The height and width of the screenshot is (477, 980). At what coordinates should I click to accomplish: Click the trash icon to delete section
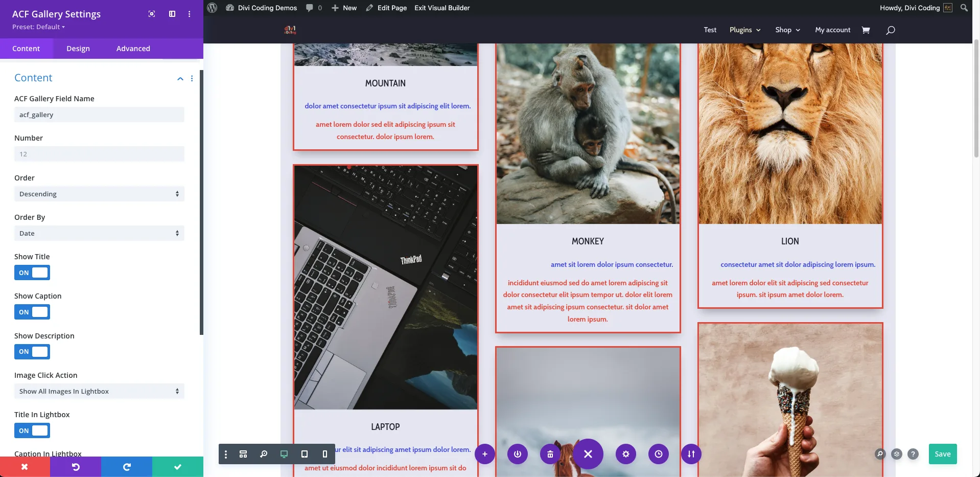tap(550, 454)
